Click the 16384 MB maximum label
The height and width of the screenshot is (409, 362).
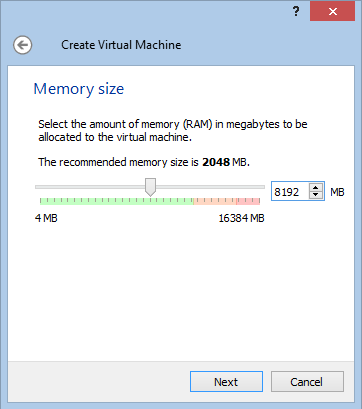click(x=241, y=218)
